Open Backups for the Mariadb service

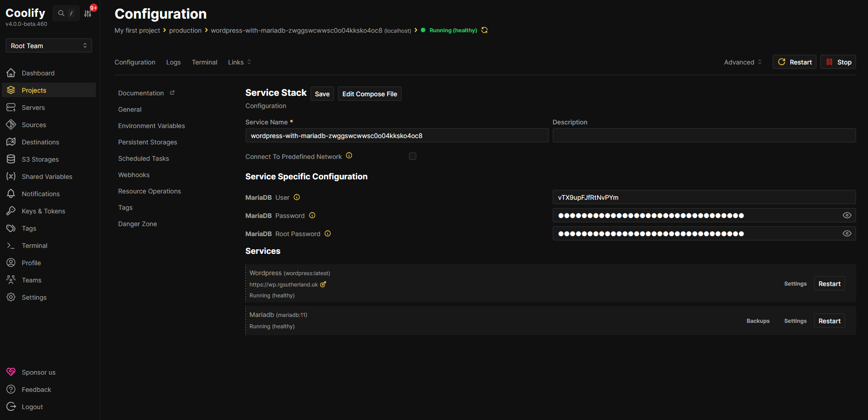click(758, 321)
